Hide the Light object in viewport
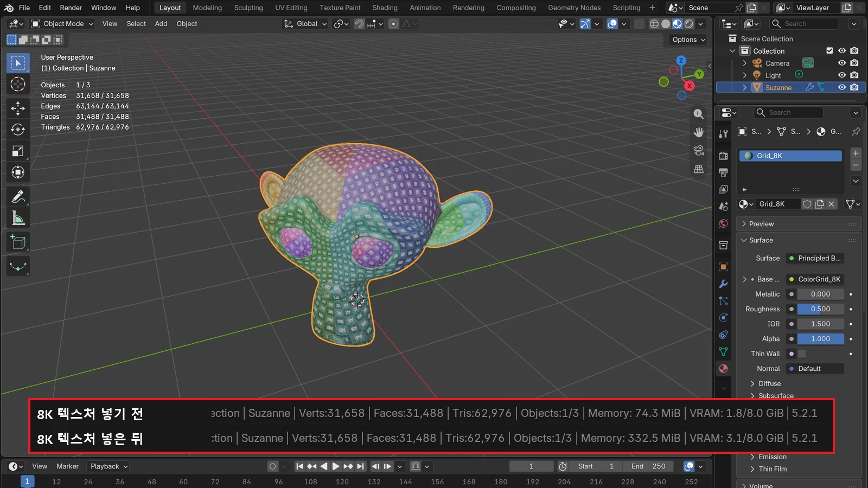 click(842, 75)
